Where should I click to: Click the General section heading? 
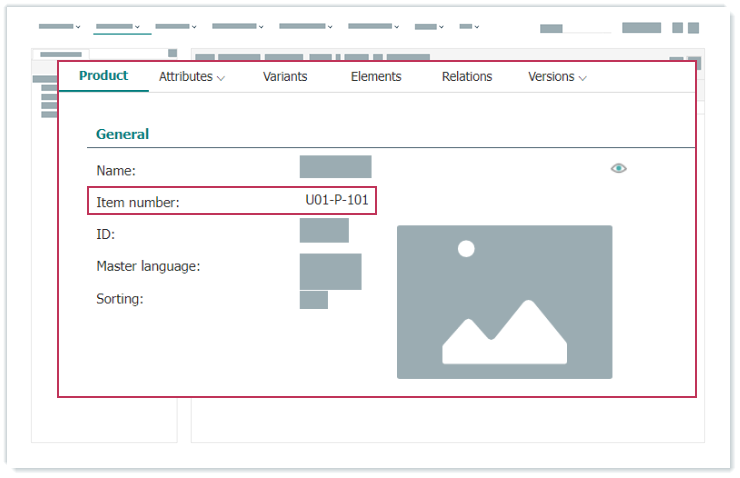pyautogui.click(x=122, y=134)
